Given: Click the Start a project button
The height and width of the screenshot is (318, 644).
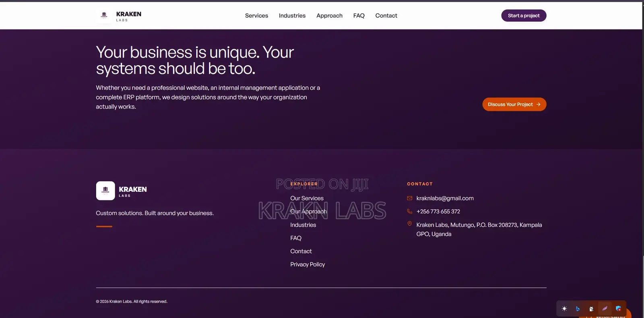Looking at the screenshot, I should pyautogui.click(x=524, y=16).
